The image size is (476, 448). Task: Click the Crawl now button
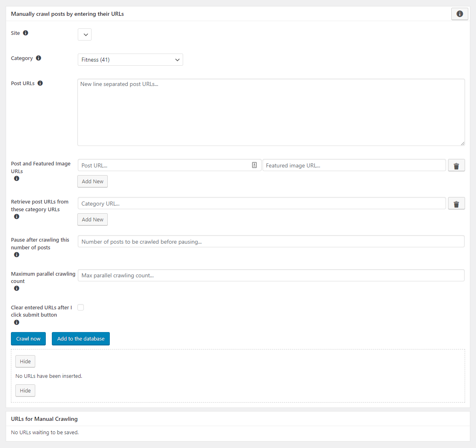click(28, 339)
